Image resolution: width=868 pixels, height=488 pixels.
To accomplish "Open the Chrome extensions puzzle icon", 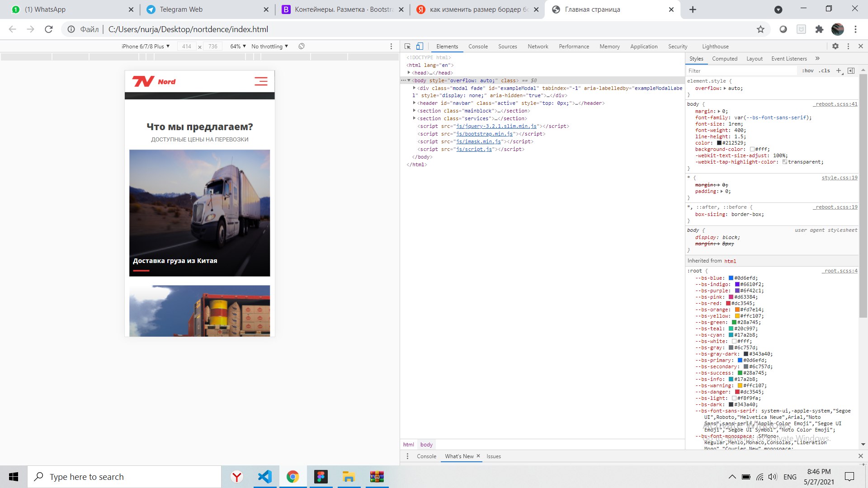I will [819, 29].
